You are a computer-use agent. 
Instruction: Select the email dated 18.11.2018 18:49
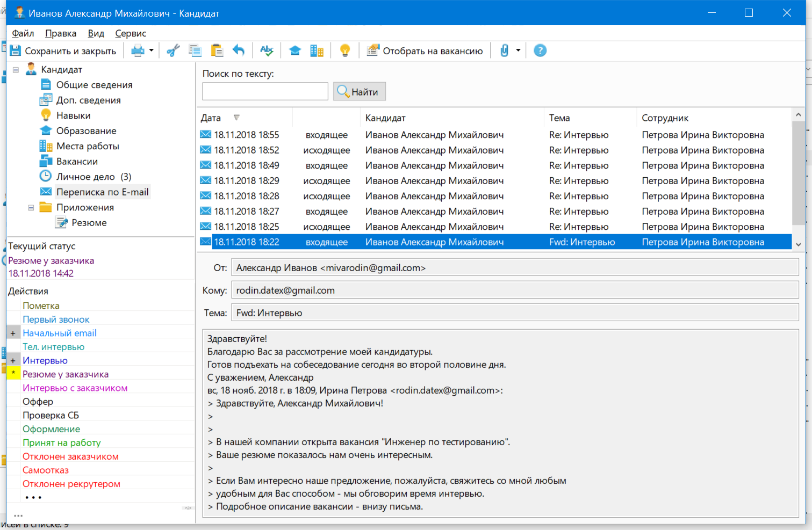pos(494,165)
